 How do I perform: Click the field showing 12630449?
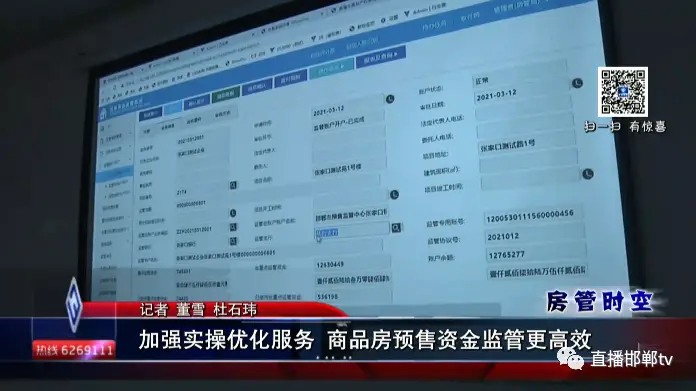coord(353,264)
